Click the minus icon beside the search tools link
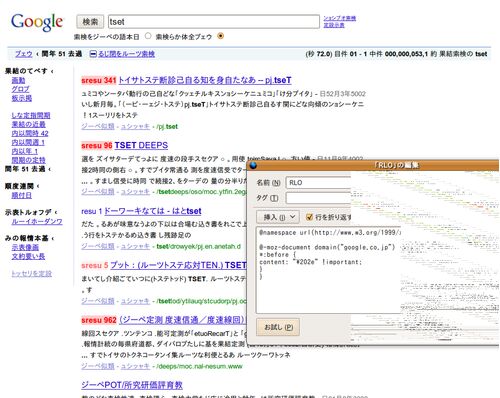The height and width of the screenshot is (398, 500). [x=93, y=54]
